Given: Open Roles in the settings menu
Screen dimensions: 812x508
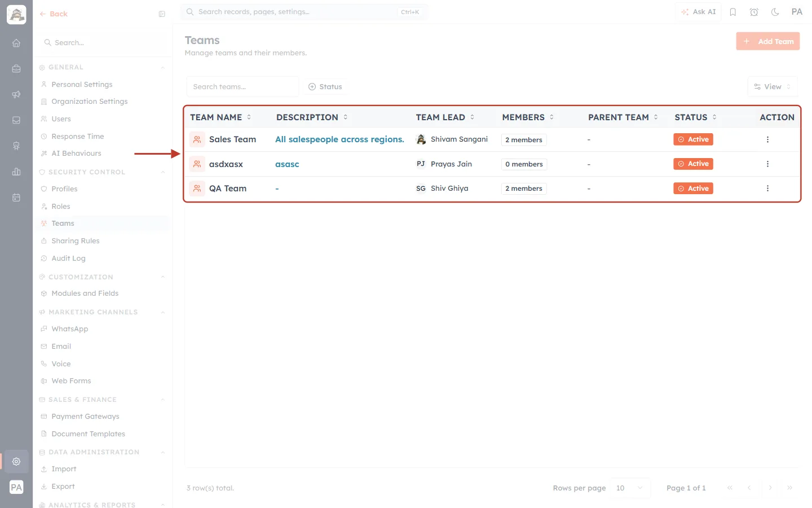Looking at the screenshot, I should (x=61, y=207).
